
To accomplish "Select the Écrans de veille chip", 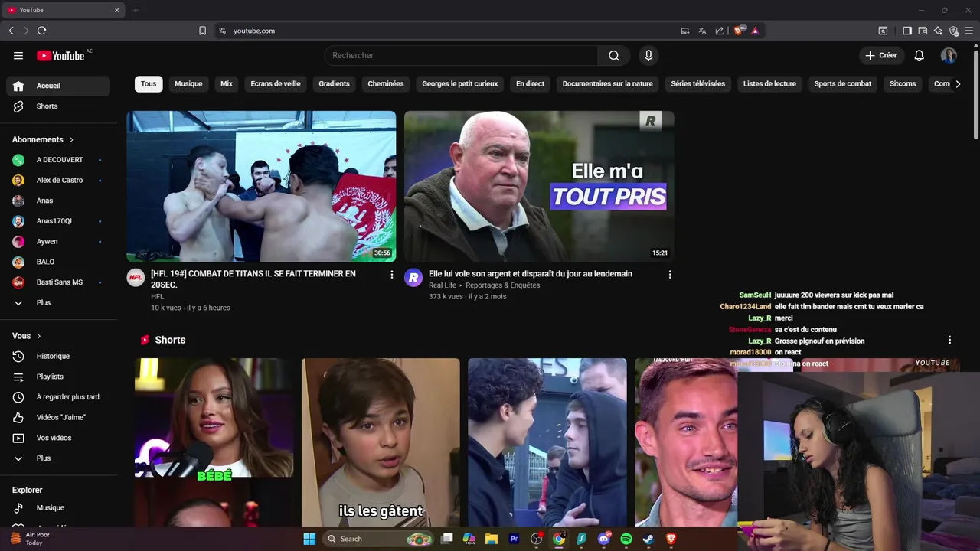I will click(276, 83).
